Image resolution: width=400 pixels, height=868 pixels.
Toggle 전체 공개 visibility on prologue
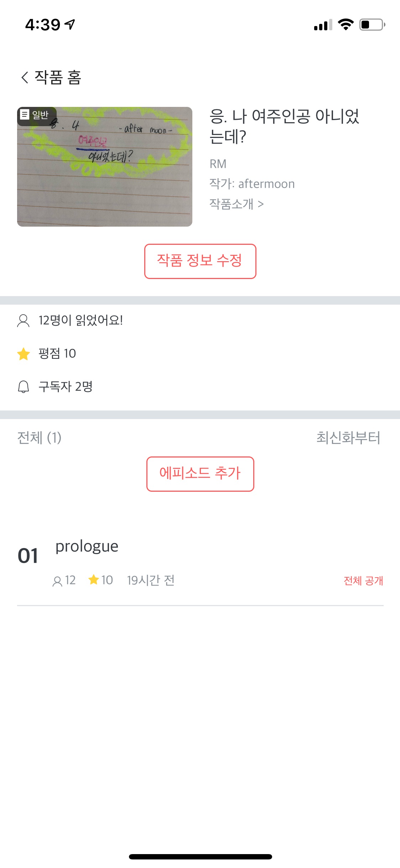(x=363, y=581)
